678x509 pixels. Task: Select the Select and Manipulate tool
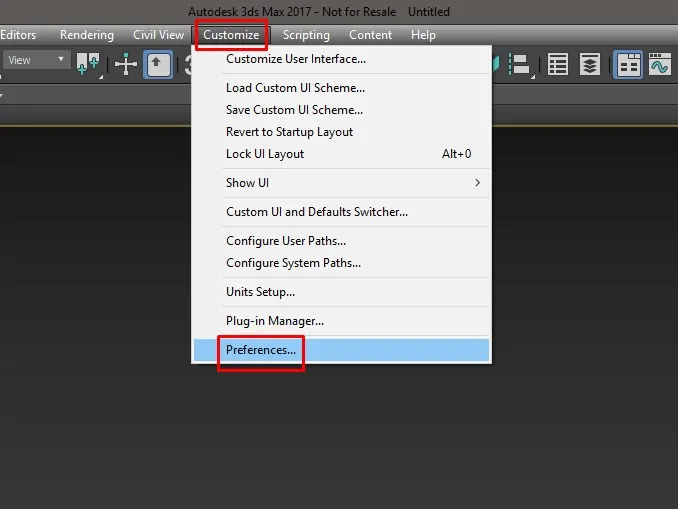point(126,65)
